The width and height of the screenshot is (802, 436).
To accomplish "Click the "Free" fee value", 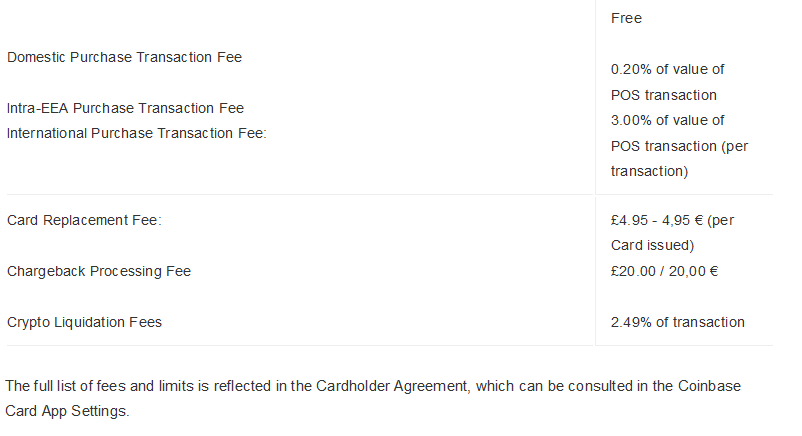I will click(x=626, y=18).
